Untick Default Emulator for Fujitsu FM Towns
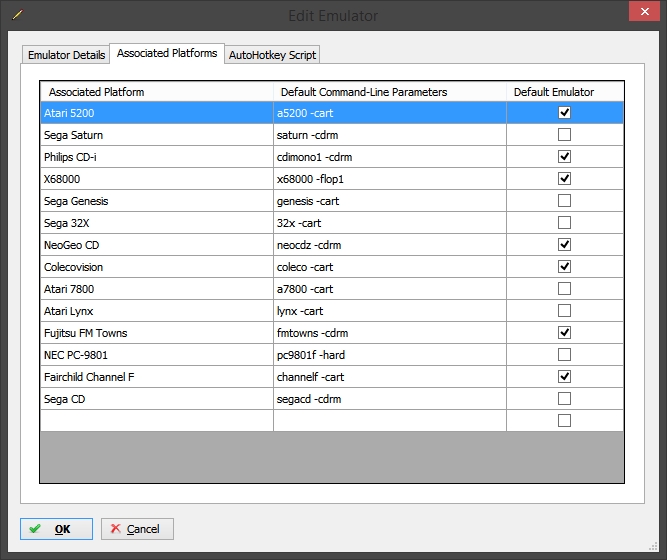Image resolution: width=667 pixels, height=560 pixels. [x=564, y=333]
